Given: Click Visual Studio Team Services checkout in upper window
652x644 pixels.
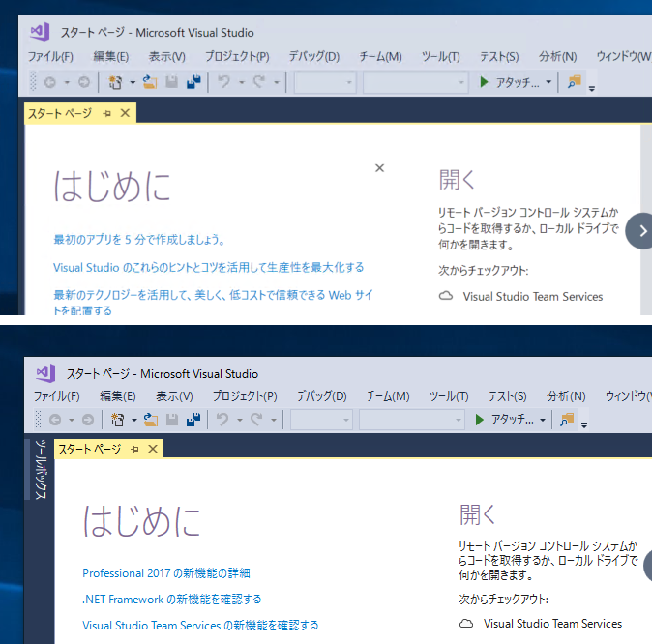Looking at the screenshot, I should tap(521, 297).
